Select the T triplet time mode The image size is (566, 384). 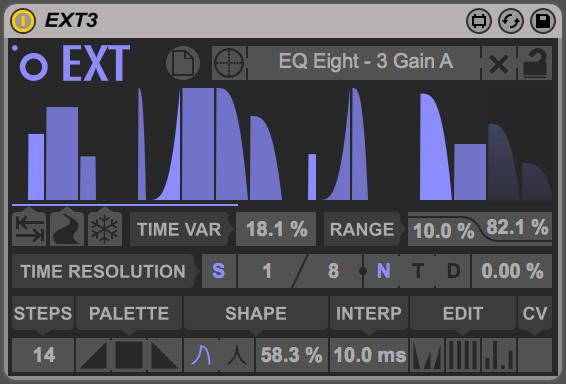418,271
